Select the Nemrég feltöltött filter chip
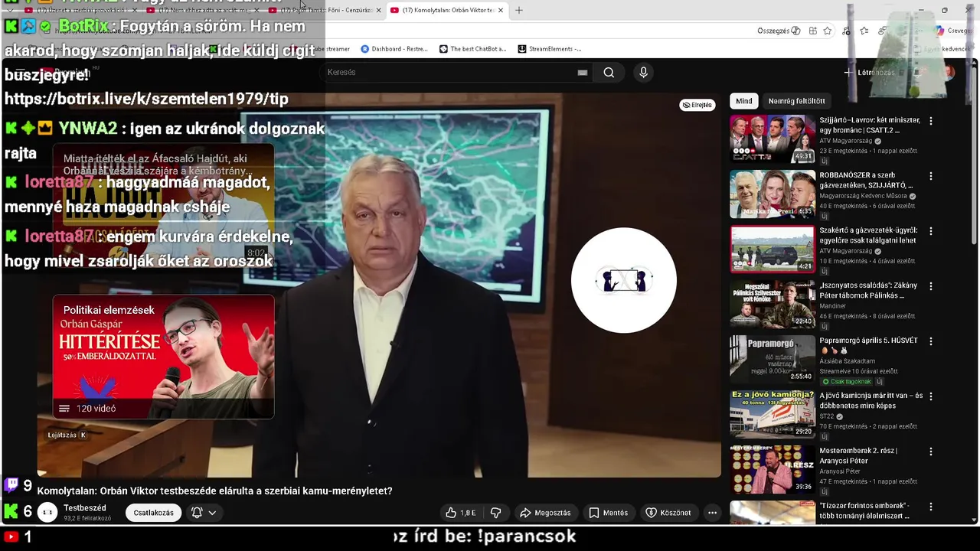The width and height of the screenshot is (980, 551). point(796,101)
